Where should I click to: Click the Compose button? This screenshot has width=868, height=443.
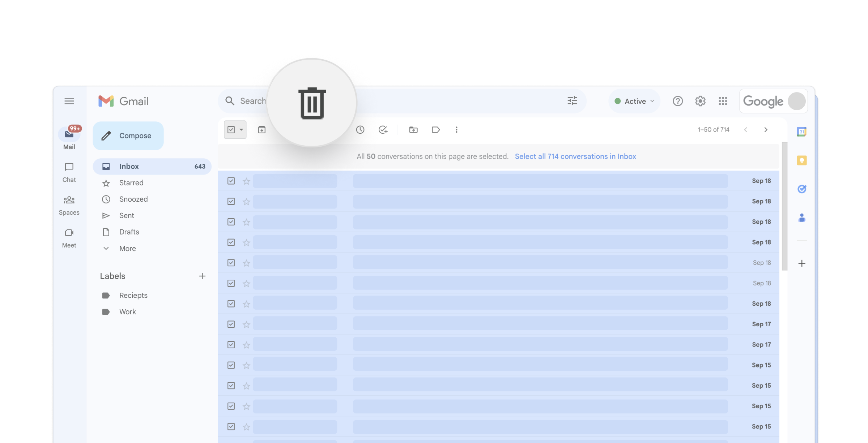[128, 136]
